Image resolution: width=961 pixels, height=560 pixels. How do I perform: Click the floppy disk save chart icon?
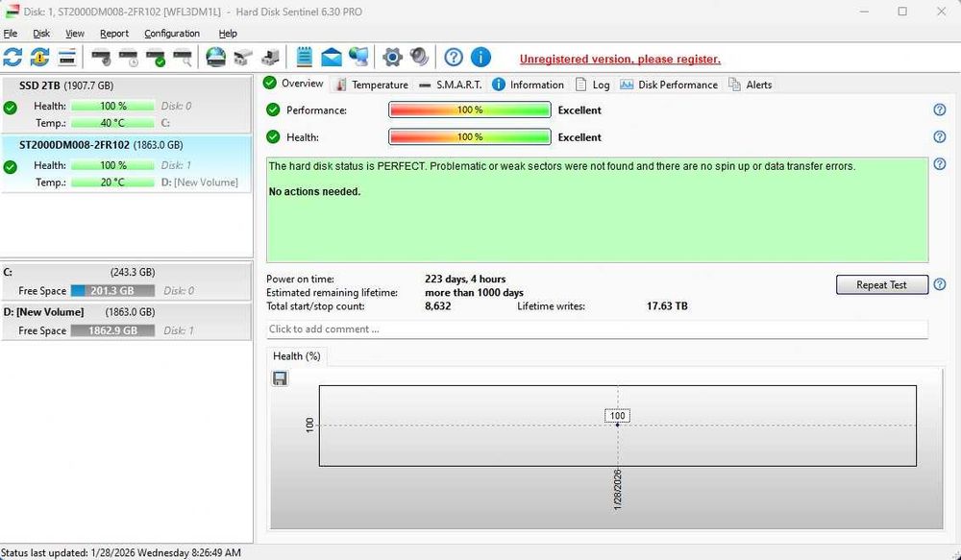coord(280,378)
